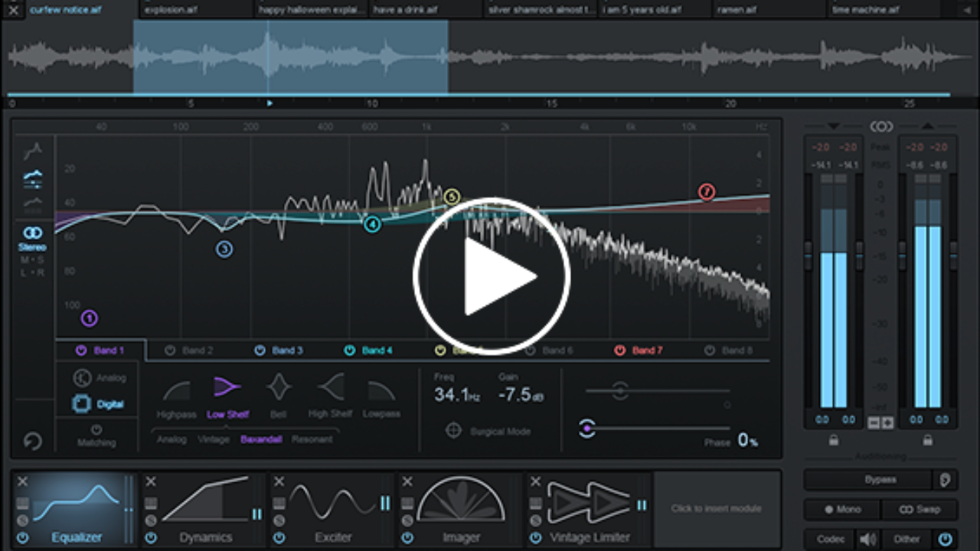Click the reset arrow icon in equalizer

coord(32,442)
